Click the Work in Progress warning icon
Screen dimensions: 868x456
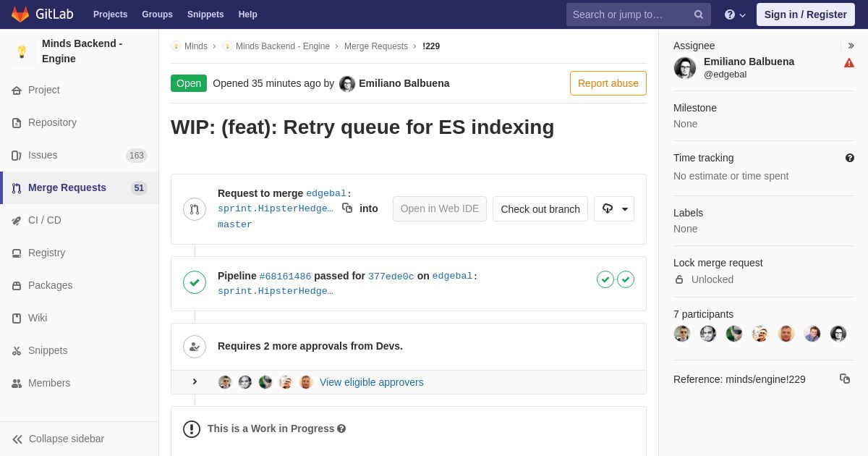point(192,429)
